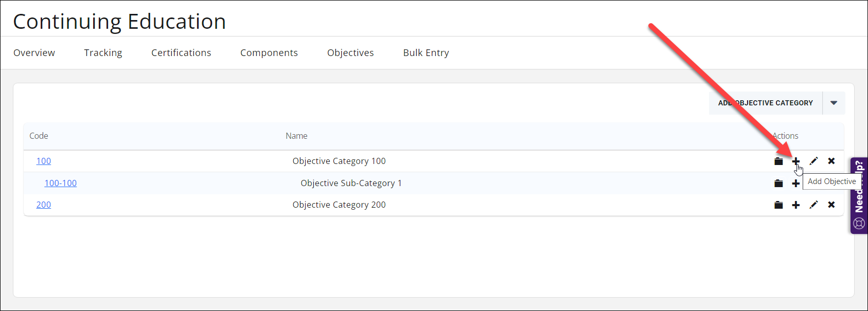Select the pencil icon for Objective Category 200
The image size is (868, 311).
[814, 205]
